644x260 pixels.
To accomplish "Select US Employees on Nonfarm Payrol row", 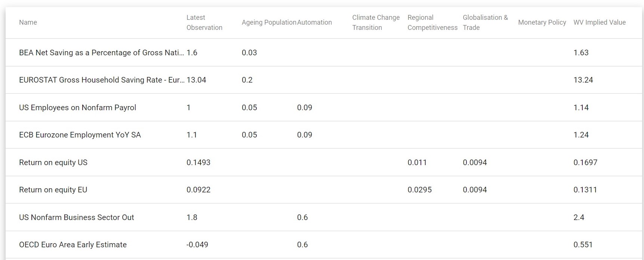I will click(324, 108).
